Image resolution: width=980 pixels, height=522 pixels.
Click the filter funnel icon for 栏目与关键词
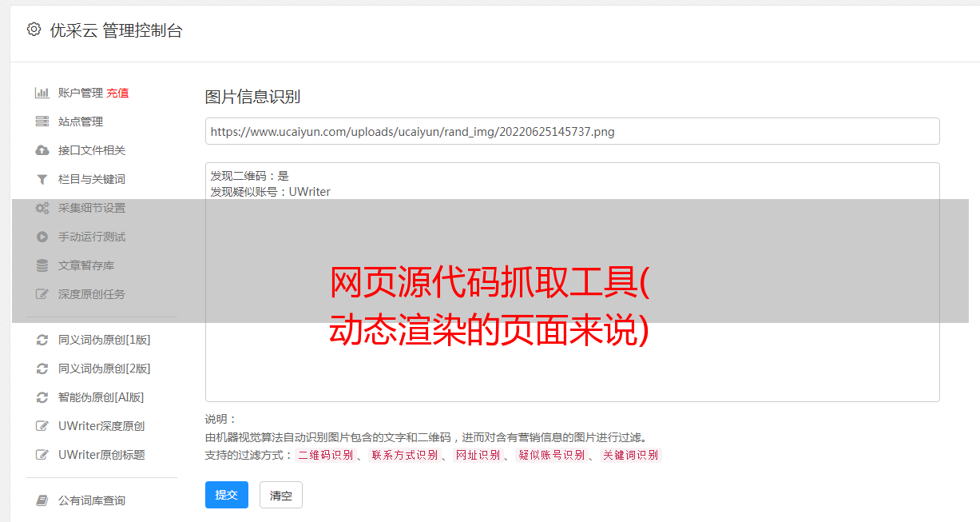coord(42,179)
